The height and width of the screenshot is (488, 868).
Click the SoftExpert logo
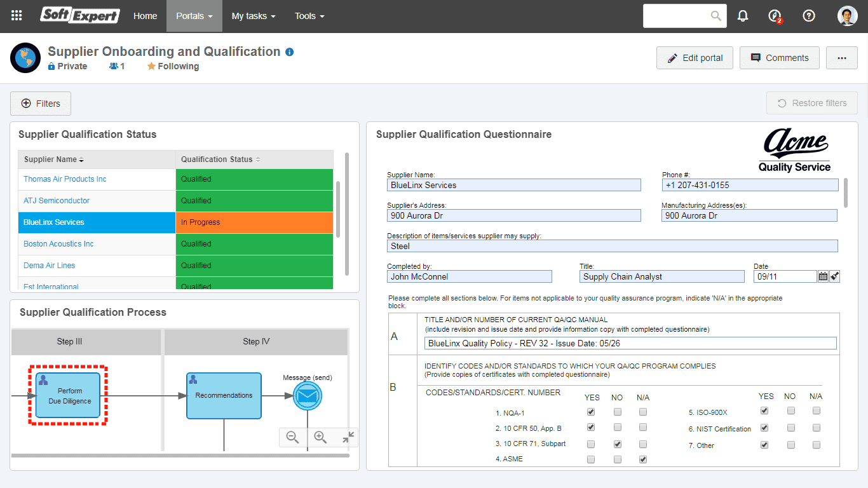80,15
